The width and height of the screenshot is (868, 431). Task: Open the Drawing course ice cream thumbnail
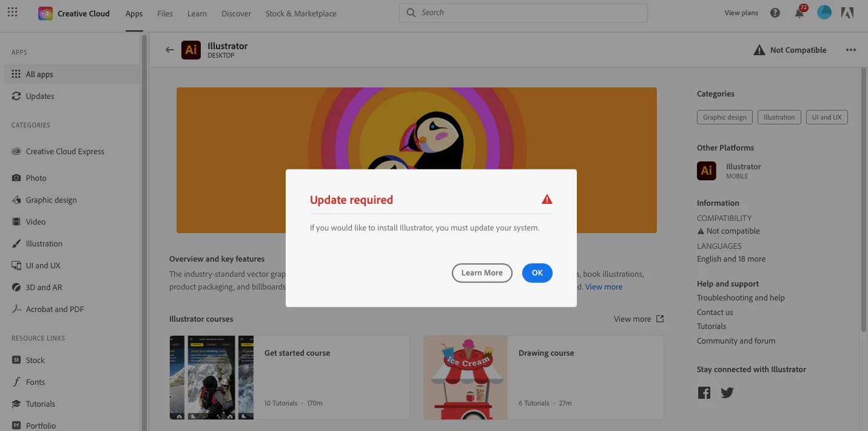point(466,378)
